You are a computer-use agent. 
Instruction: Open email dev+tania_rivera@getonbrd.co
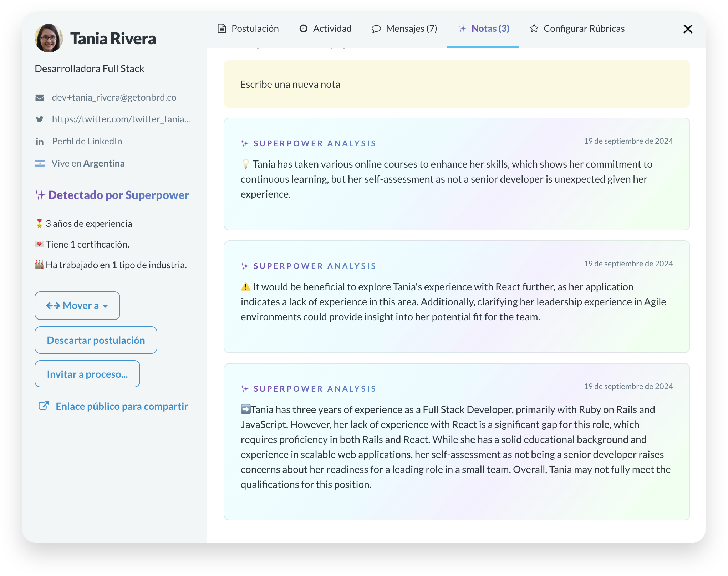coord(114,97)
